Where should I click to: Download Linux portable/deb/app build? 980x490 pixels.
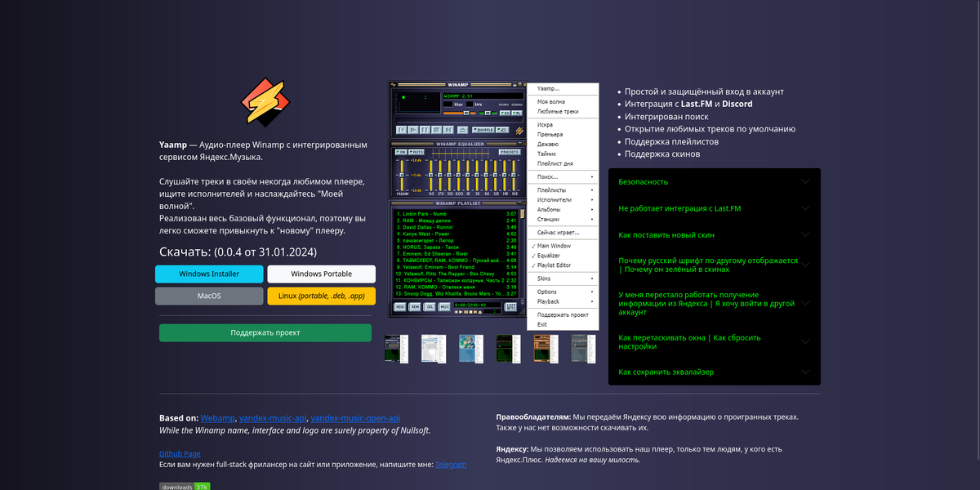point(321,296)
